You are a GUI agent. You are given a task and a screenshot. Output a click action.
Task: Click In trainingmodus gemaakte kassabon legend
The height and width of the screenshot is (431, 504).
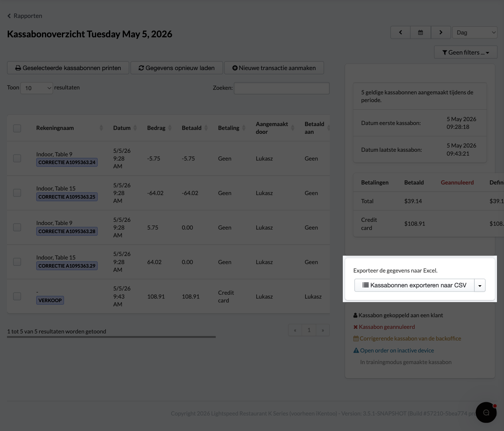(x=406, y=362)
